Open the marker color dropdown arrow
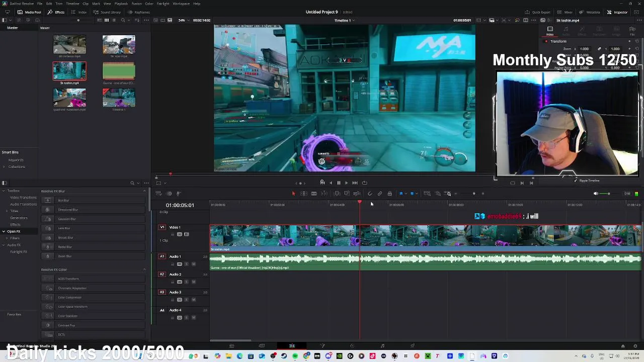Screen dimensions: 644x362 [x=417, y=194]
